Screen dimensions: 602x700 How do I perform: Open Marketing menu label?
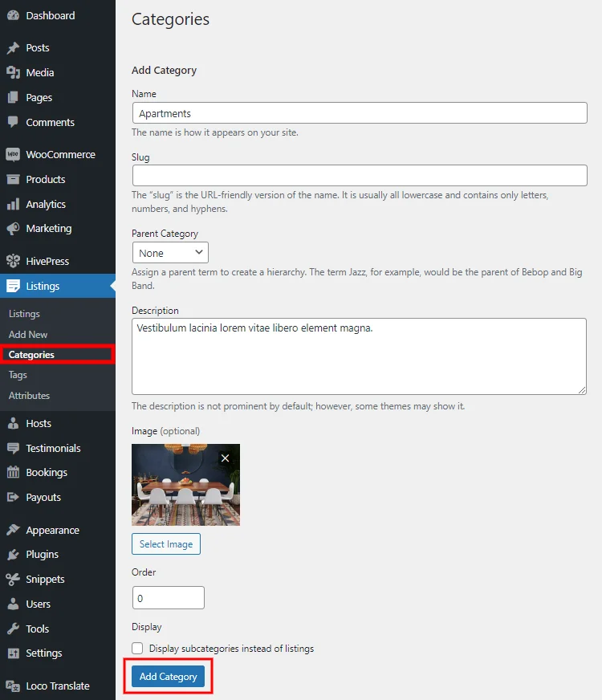49,229
